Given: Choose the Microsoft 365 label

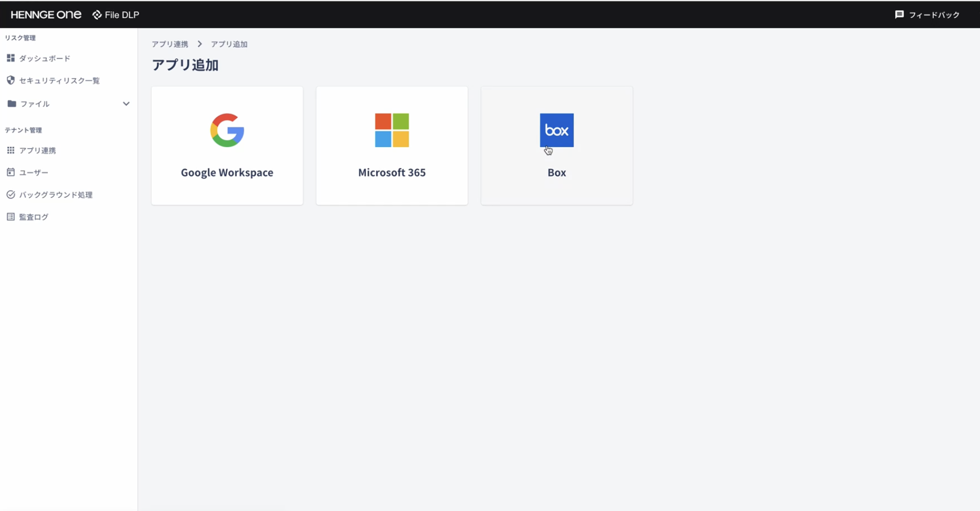Looking at the screenshot, I should pos(392,172).
